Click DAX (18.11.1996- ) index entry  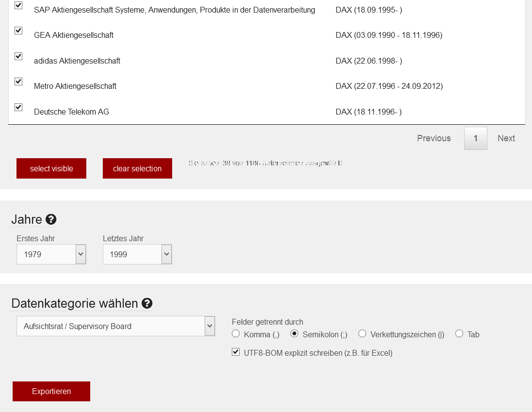tap(369, 112)
